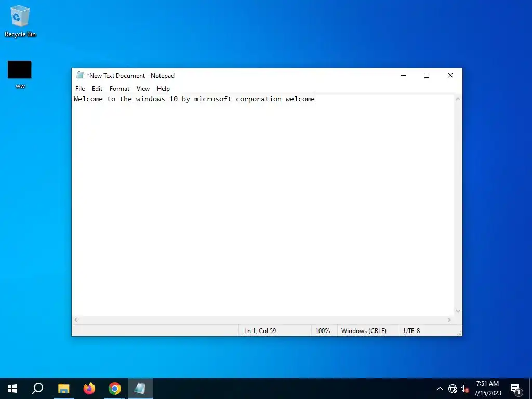Open the Help menu

163,88
